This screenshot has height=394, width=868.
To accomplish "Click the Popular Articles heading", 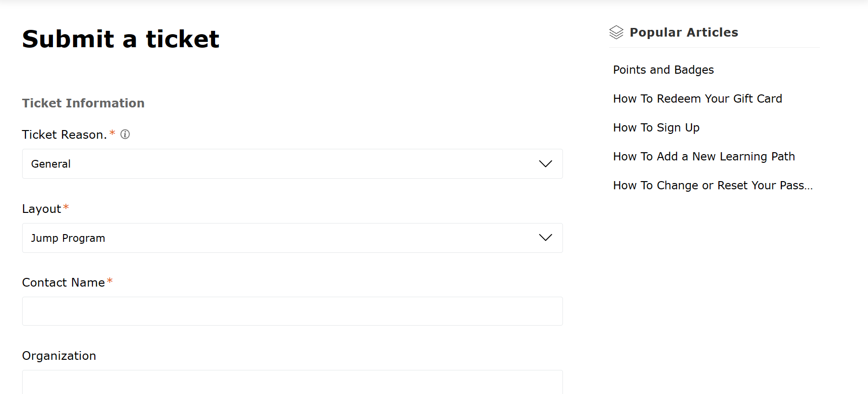I will coord(684,32).
